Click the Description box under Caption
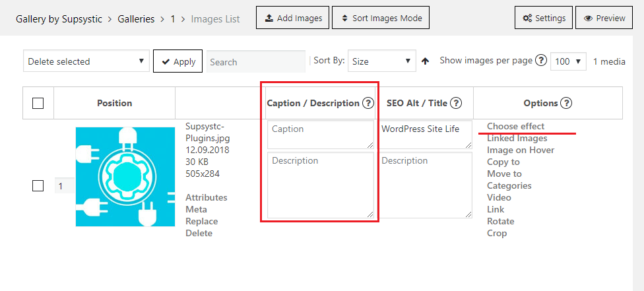Image resolution: width=644 pixels, height=291 pixels. (321, 185)
